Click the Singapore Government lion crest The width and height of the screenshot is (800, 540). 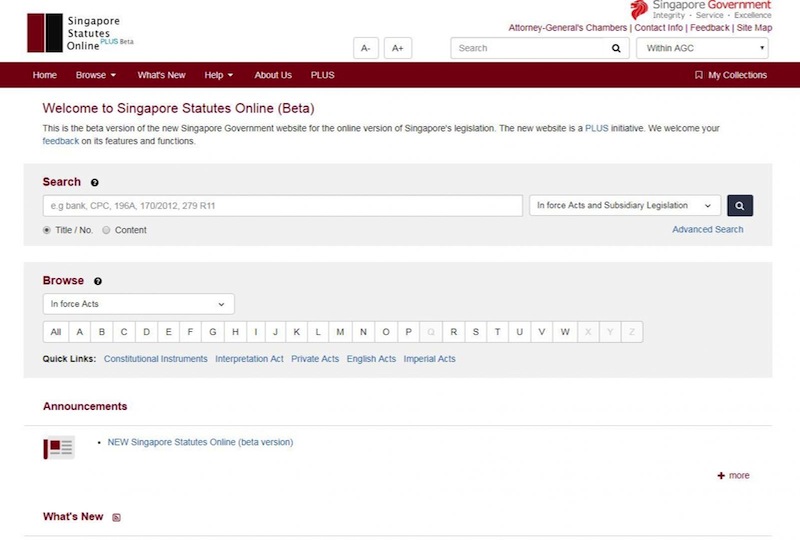[639, 10]
